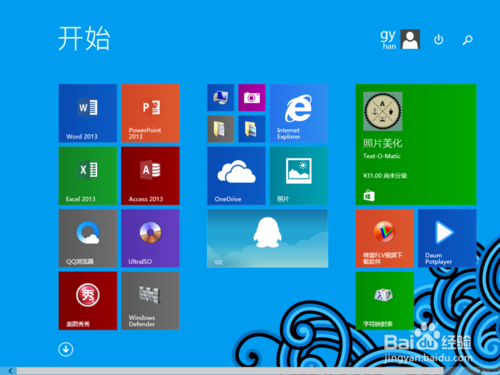Launch the FLV video downloader tile
Viewport: 500px width, 375px height.
coord(385,238)
